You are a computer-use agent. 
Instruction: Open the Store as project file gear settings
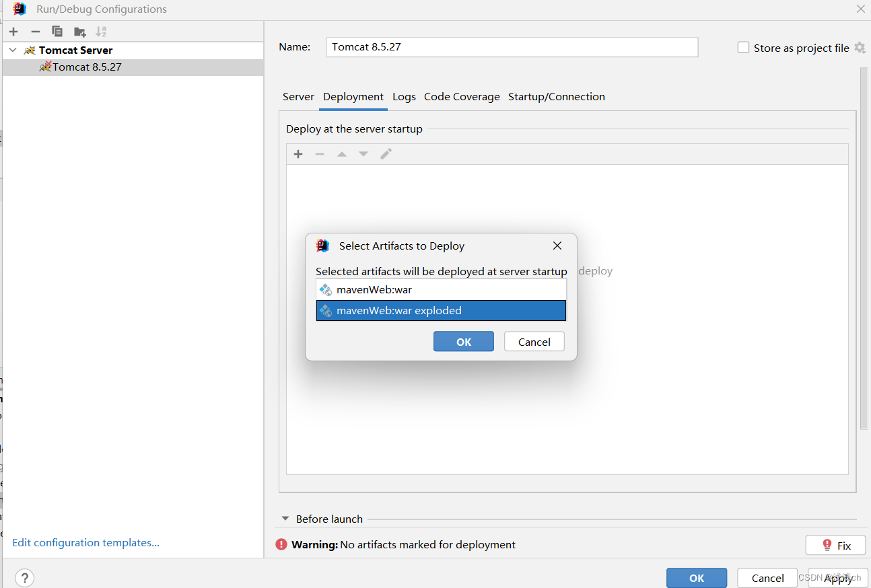pyautogui.click(x=860, y=48)
